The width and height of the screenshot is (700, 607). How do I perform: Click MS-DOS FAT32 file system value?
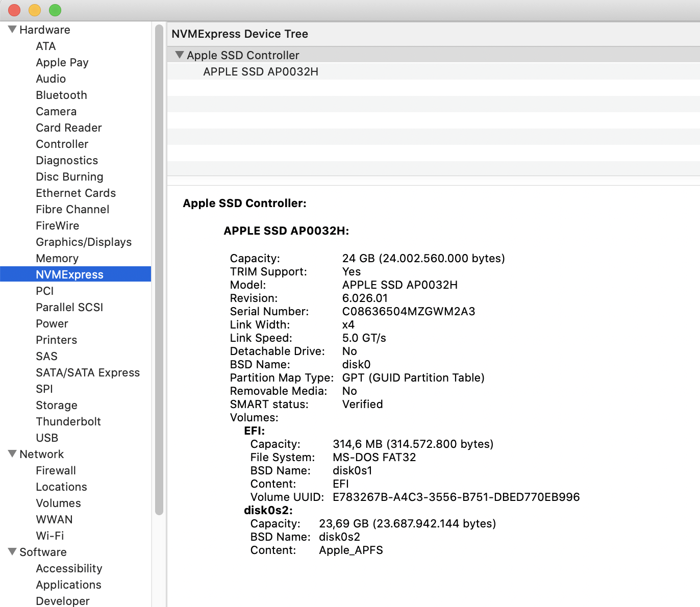point(374,457)
